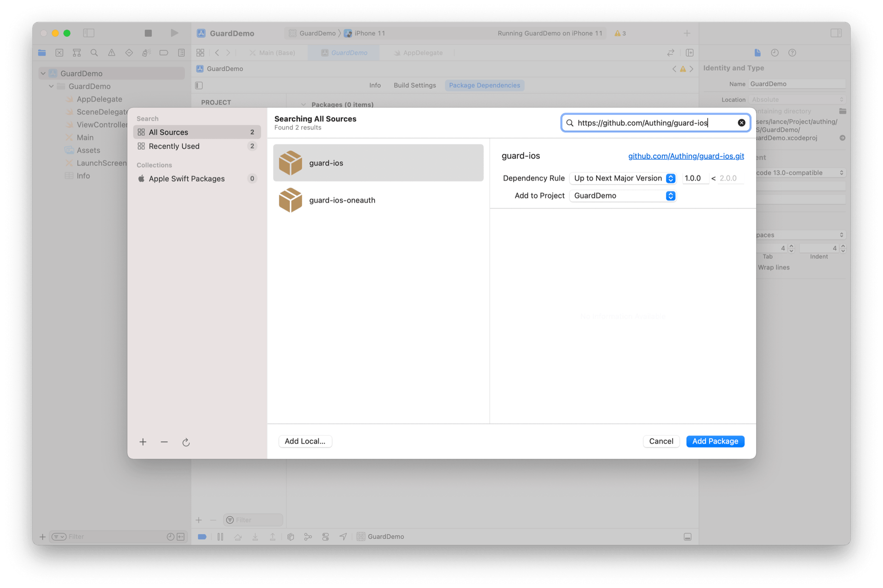Click the refresh package sources icon
The height and width of the screenshot is (588, 883).
[x=186, y=442]
